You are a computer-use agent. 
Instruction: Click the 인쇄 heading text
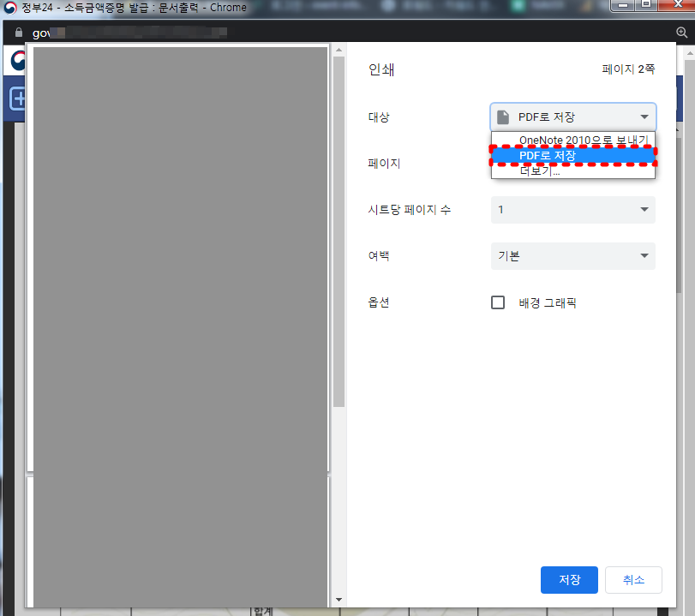(381, 69)
